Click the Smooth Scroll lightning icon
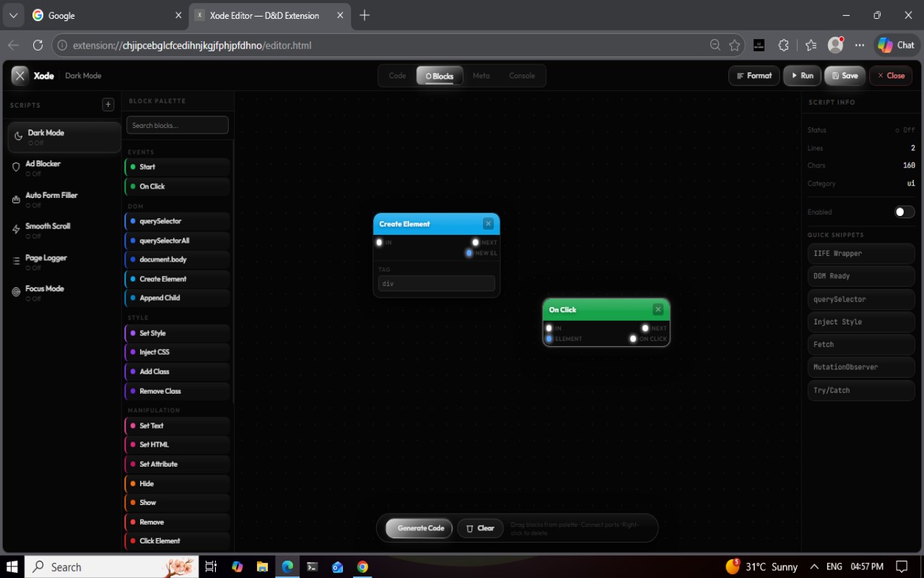The height and width of the screenshot is (578, 924). coord(17,230)
